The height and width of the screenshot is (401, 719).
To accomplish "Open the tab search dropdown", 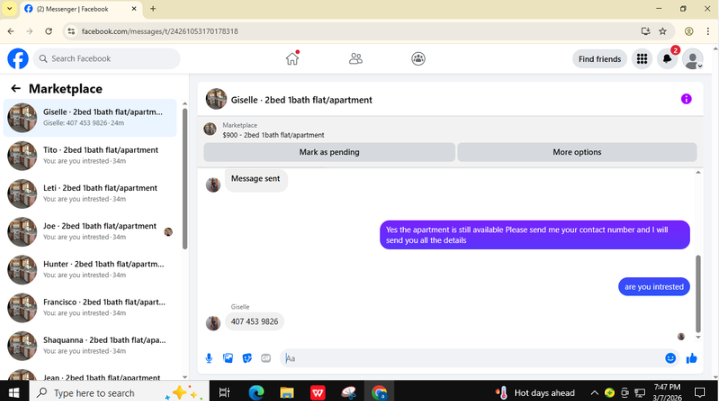I will tap(9, 9).
